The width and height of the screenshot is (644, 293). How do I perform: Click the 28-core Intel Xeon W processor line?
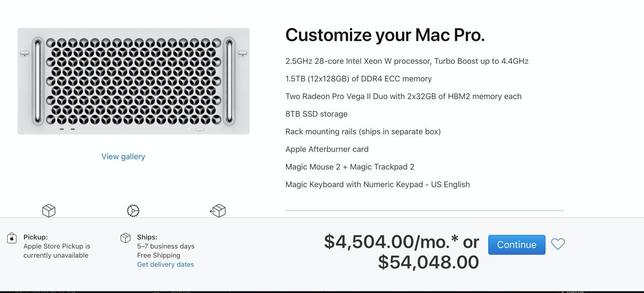(407, 61)
